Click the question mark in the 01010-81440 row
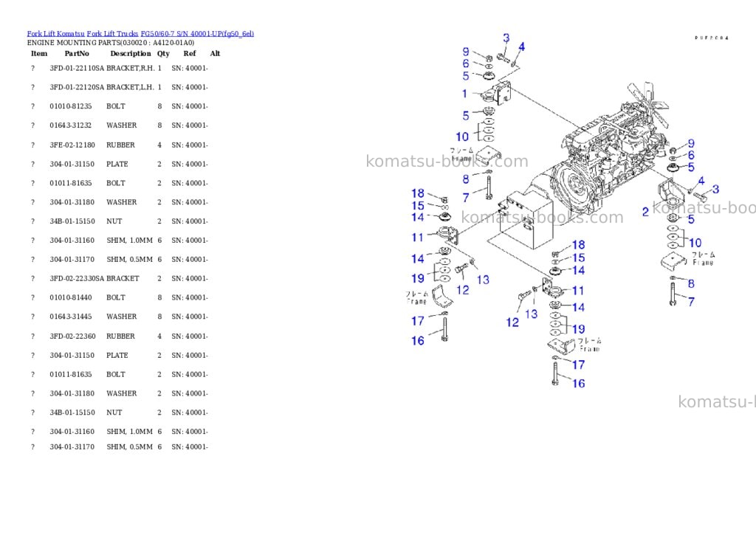This screenshot has height=535, width=756. pyautogui.click(x=32, y=298)
